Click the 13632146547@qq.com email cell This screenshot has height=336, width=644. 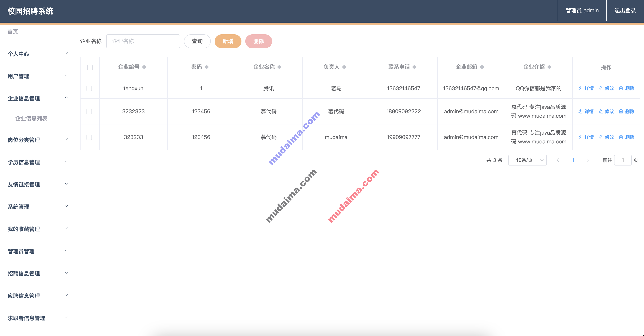pos(471,88)
